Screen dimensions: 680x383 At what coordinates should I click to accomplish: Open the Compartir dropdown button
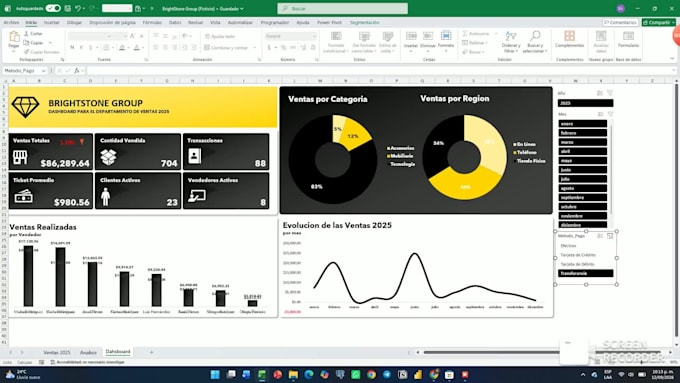click(659, 22)
